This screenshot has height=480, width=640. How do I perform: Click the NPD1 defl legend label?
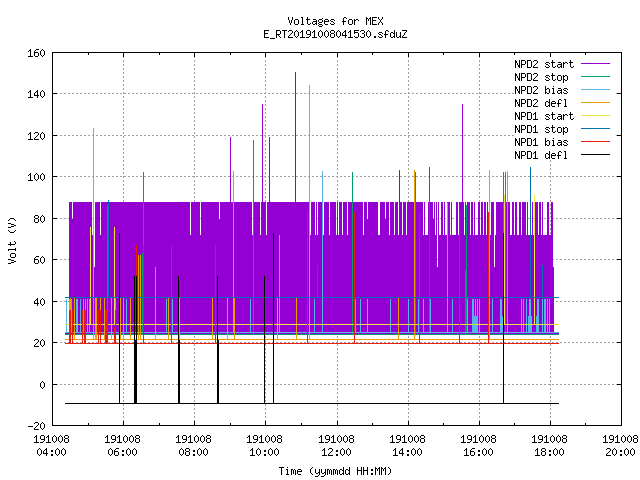point(541,156)
